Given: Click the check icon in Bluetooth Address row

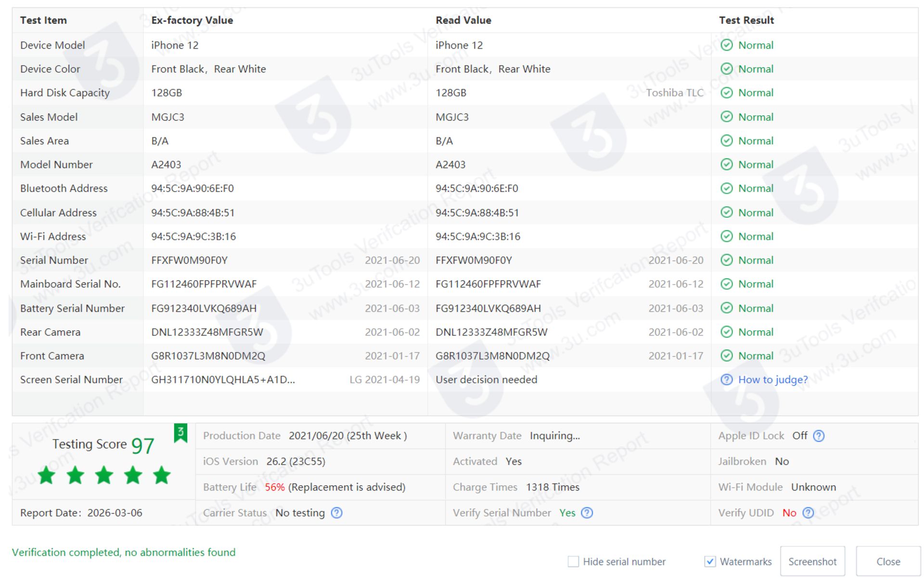Looking at the screenshot, I should point(726,188).
